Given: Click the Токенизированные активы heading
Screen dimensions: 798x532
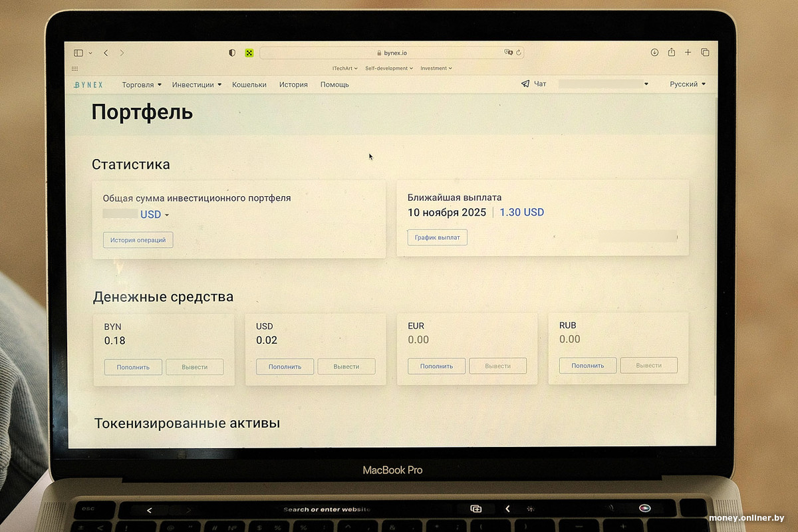Looking at the screenshot, I should pos(187,423).
